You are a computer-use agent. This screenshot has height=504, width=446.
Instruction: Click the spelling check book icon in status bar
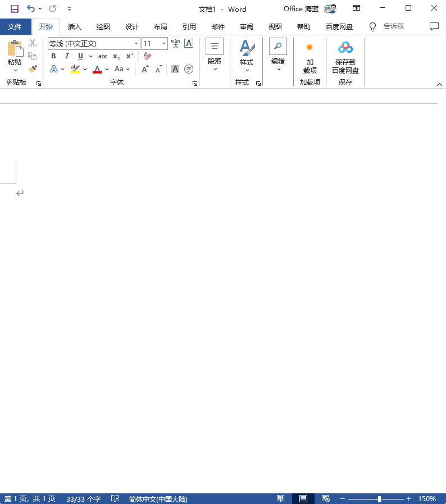[x=115, y=498]
